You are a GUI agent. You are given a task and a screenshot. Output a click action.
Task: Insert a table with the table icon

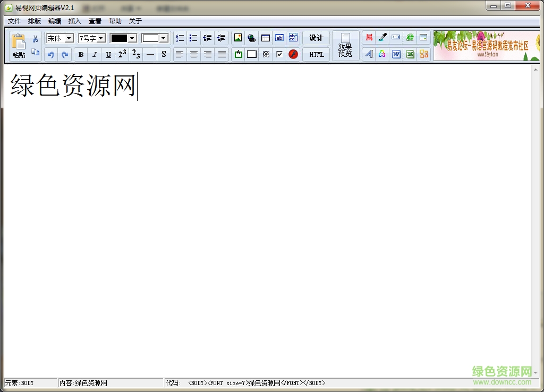tap(266, 38)
